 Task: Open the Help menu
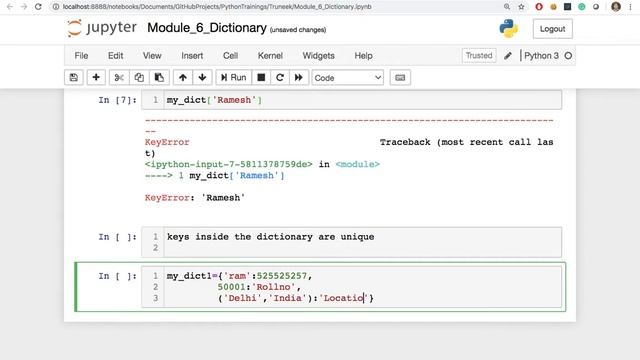pyautogui.click(x=363, y=56)
